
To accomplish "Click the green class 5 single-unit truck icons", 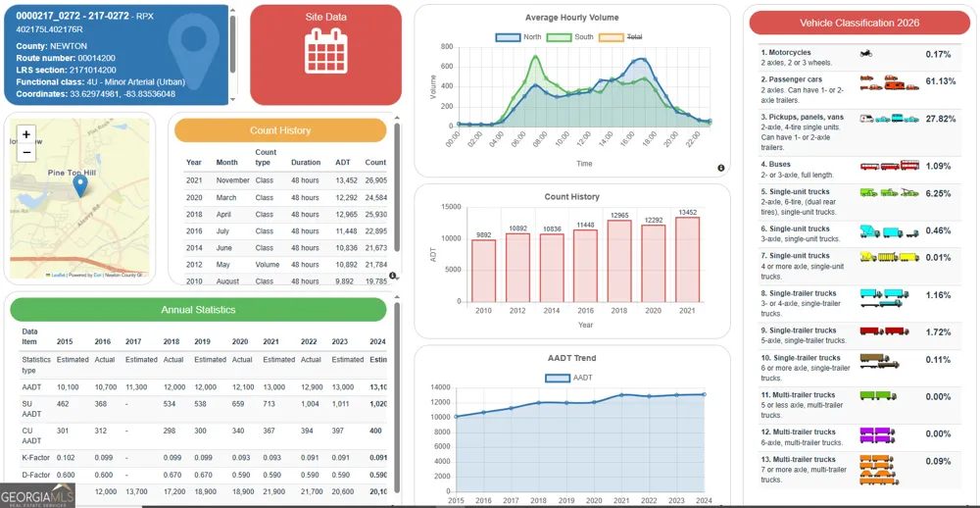I will tap(889, 192).
